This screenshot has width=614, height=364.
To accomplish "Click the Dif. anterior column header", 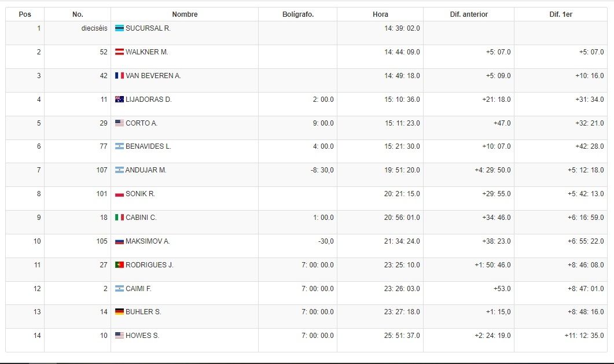I will pos(469,14).
